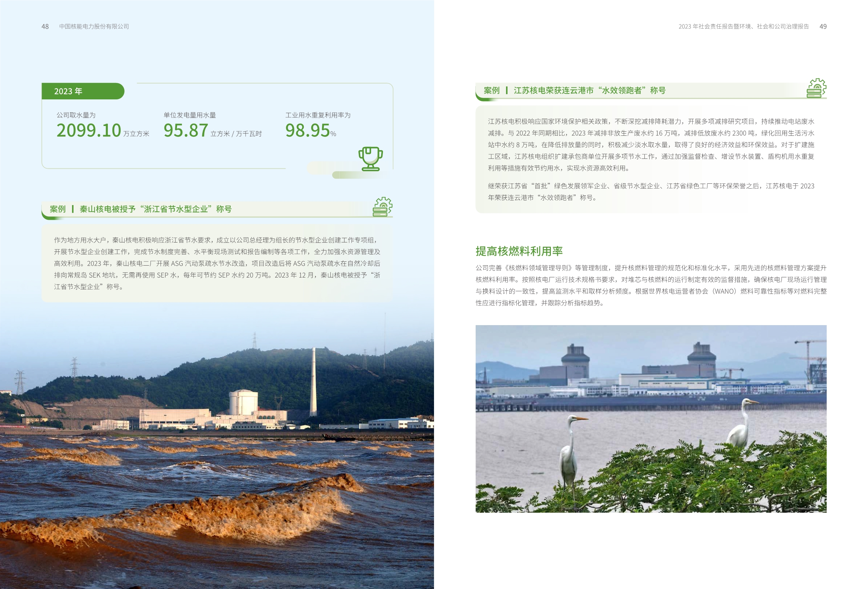Click the case title 江苏核电荣获连云港市“水效领跑者”称号
Viewport: 868px width, 589px height.
[x=589, y=90]
